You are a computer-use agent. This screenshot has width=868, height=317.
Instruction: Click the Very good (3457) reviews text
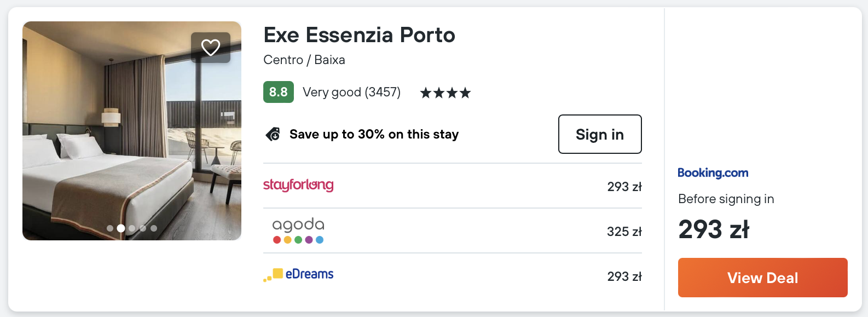coord(351,92)
